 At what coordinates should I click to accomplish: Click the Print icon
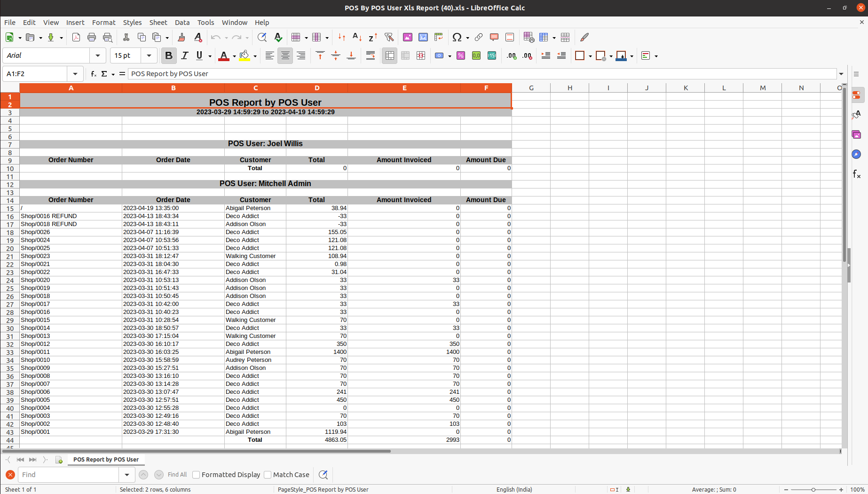(x=92, y=37)
